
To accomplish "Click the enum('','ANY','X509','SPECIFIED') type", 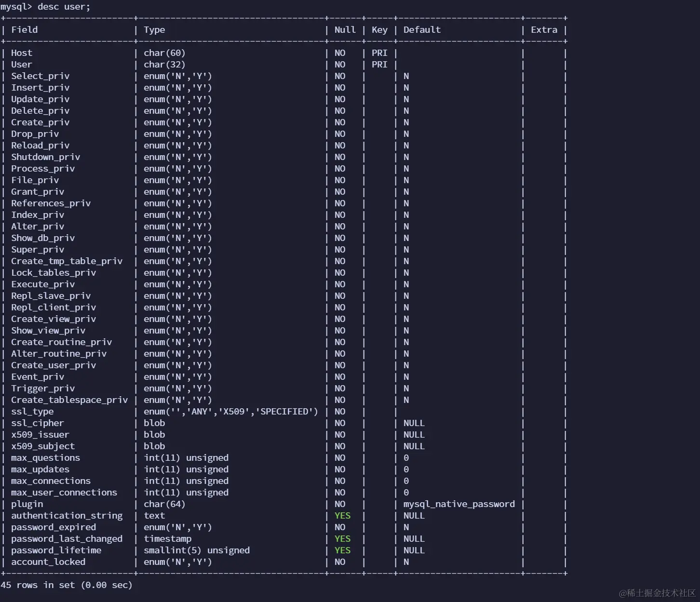I will pyautogui.click(x=231, y=412).
